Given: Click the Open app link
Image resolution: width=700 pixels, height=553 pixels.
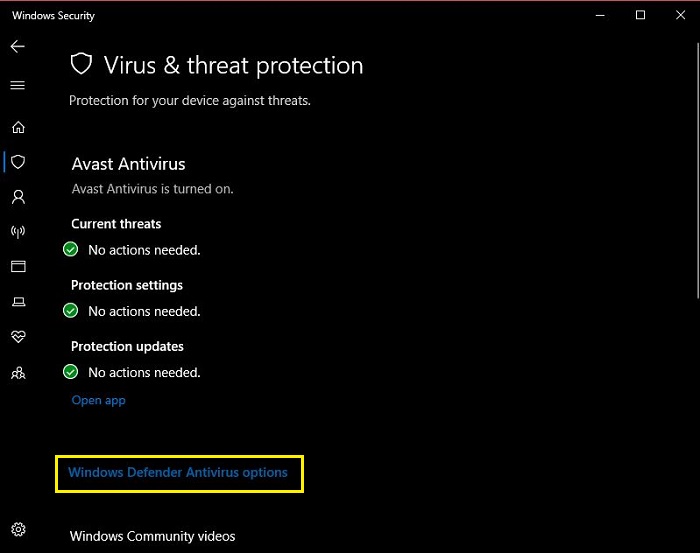Looking at the screenshot, I should pyautogui.click(x=99, y=400).
